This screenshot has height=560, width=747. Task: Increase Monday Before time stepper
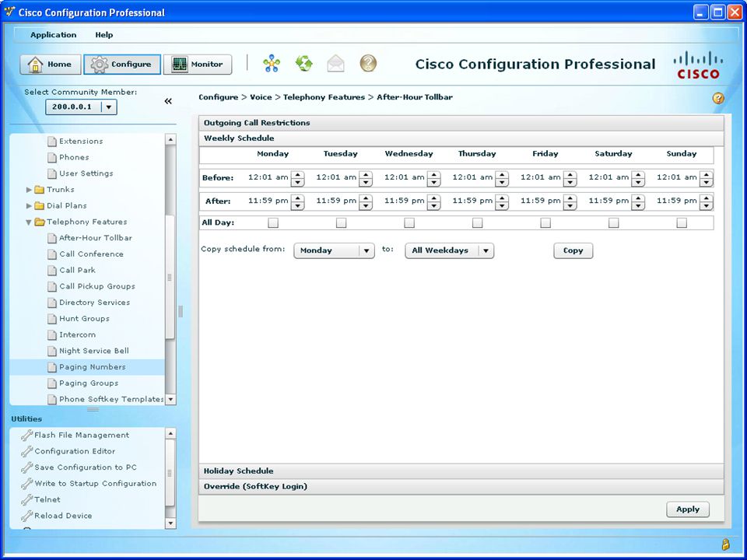[x=298, y=174]
